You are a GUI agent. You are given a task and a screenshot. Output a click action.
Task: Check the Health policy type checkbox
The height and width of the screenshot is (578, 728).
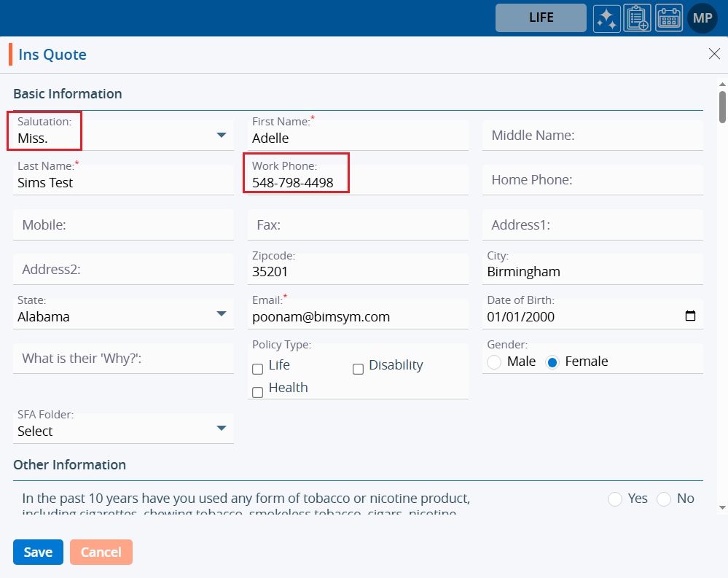click(257, 392)
